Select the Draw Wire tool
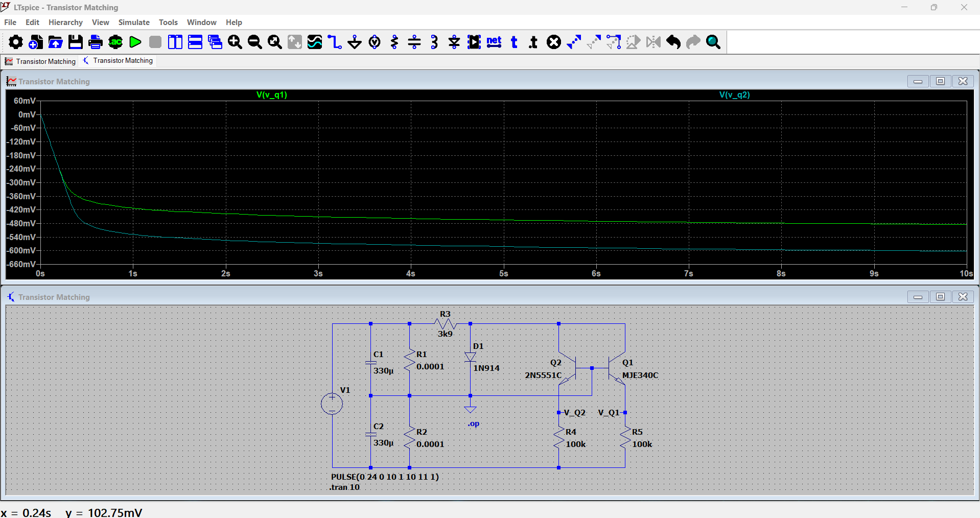 click(x=335, y=42)
